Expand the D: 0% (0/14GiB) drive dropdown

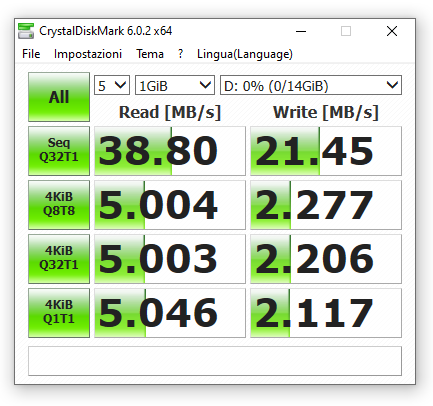point(311,85)
